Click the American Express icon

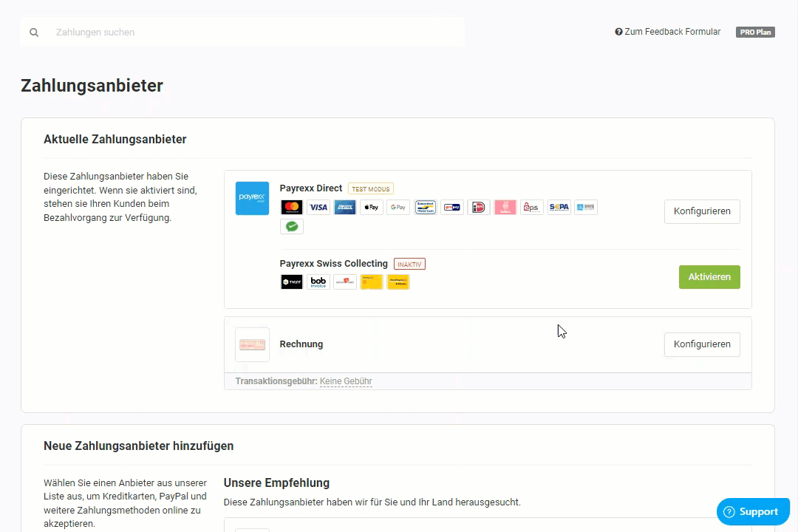pyautogui.click(x=345, y=208)
